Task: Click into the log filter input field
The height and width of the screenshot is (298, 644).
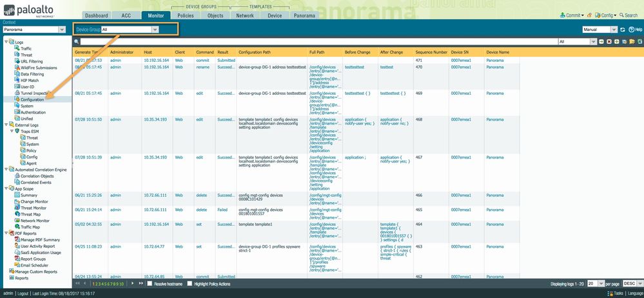Action: pos(318,41)
